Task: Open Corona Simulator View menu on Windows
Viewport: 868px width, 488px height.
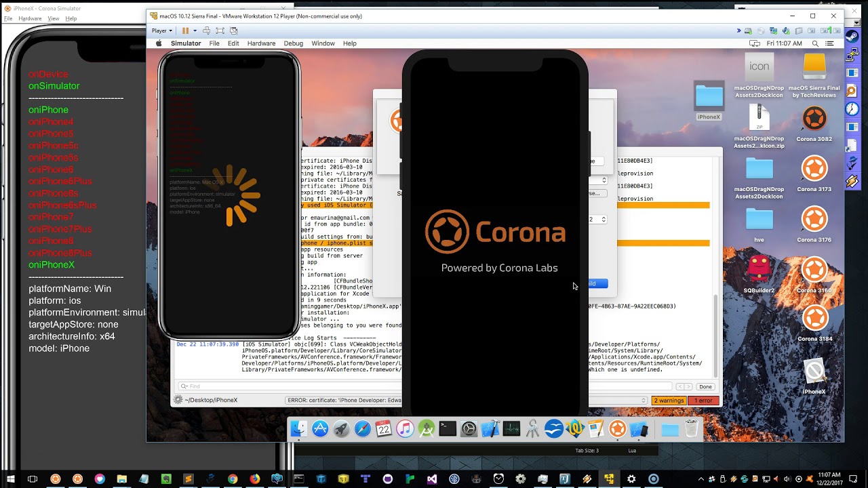Action: click(x=54, y=19)
